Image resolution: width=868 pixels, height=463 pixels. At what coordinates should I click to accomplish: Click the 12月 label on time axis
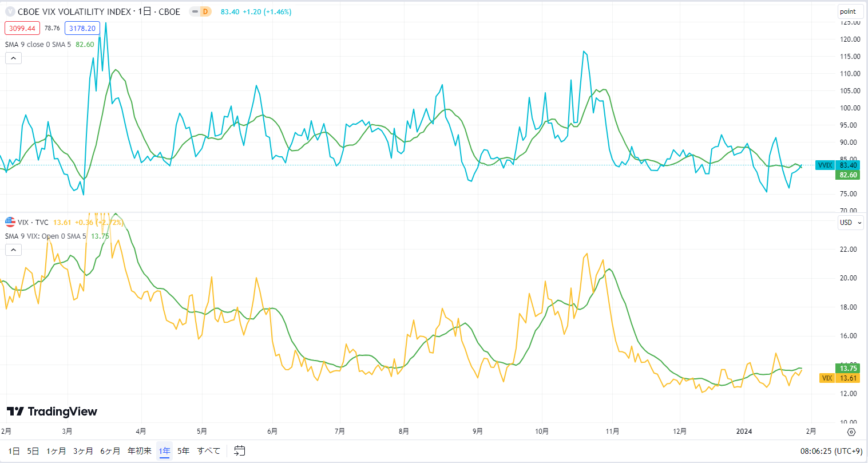tap(680, 432)
